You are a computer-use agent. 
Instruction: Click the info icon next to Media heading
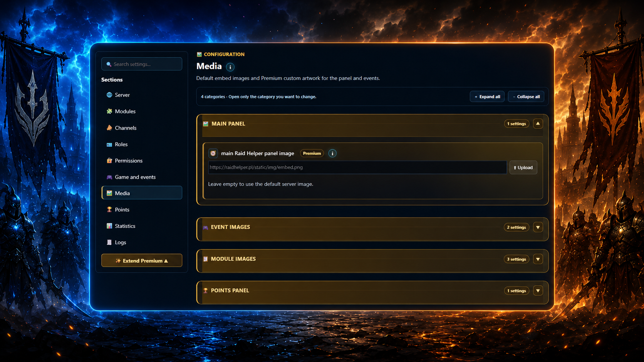(230, 67)
